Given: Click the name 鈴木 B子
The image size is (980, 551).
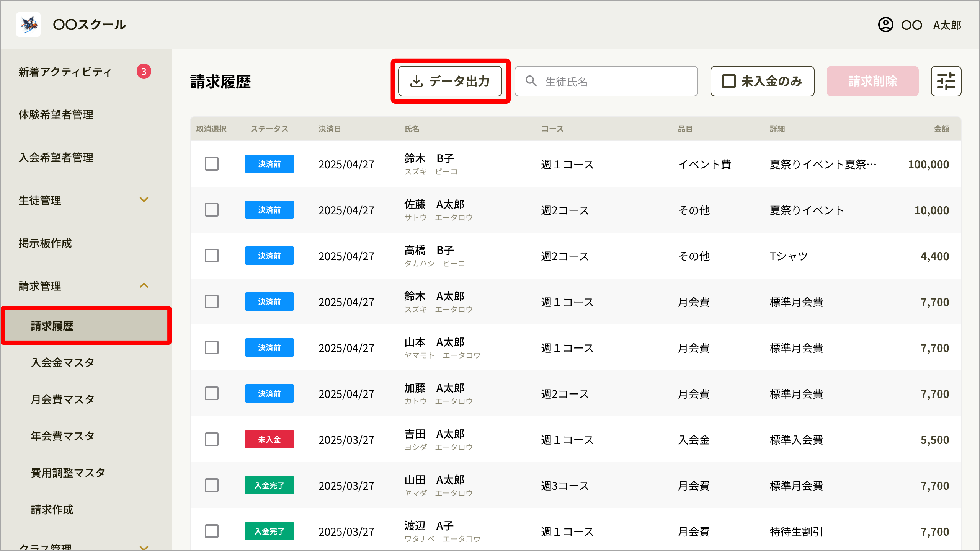Looking at the screenshot, I should (429, 158).
